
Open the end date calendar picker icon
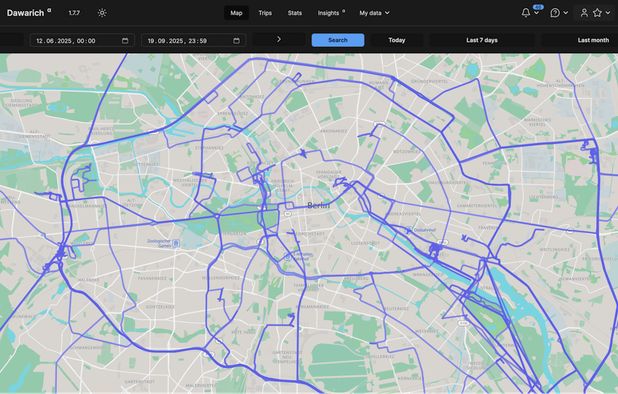click(x=236, y=41)
